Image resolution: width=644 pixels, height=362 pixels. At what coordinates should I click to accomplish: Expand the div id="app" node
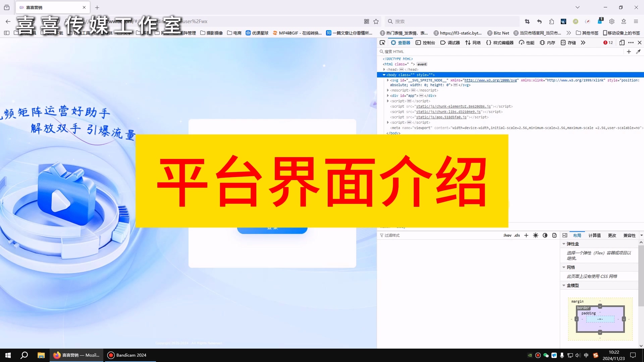(x=388, y=96)
